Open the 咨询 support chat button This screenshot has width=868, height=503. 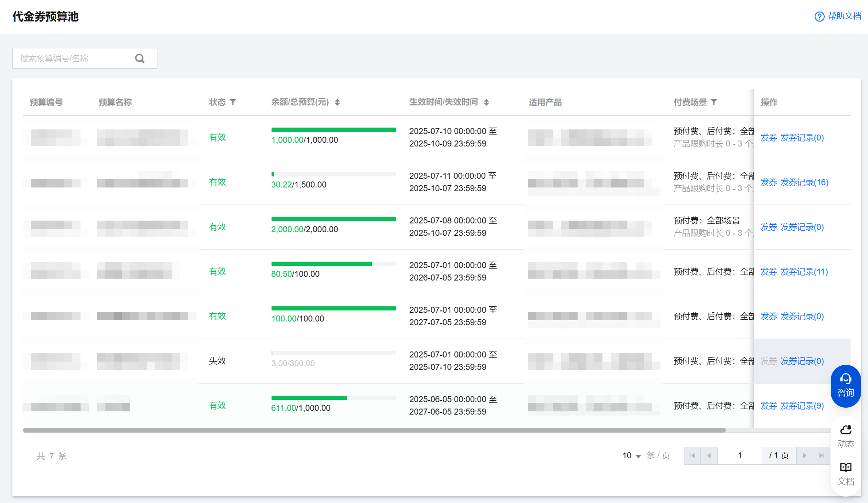(x=845, y=386)
